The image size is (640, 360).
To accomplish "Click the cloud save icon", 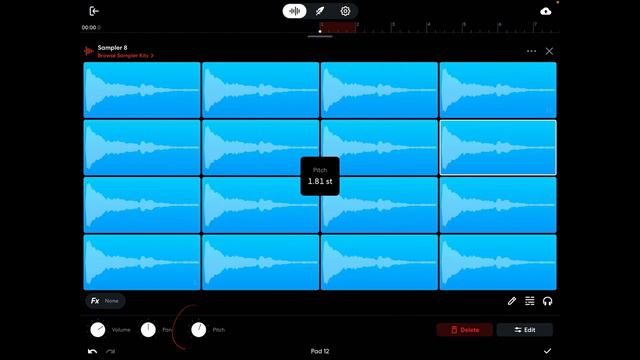I will [x=546, y=11].
